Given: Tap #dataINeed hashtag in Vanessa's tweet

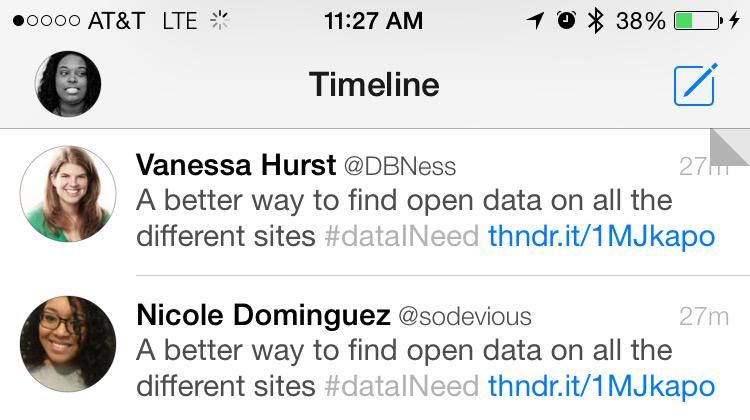Looking at the screenshot, I should 401,236.
